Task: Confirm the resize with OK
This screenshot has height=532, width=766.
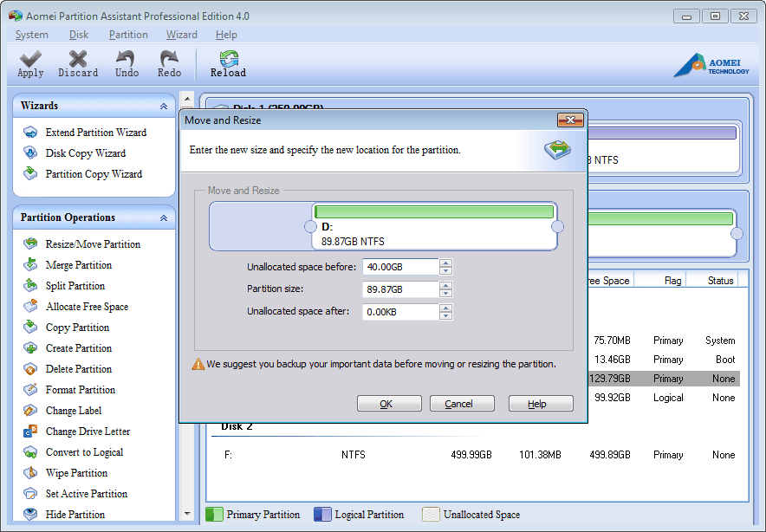Action: click(x=389, y=404)
